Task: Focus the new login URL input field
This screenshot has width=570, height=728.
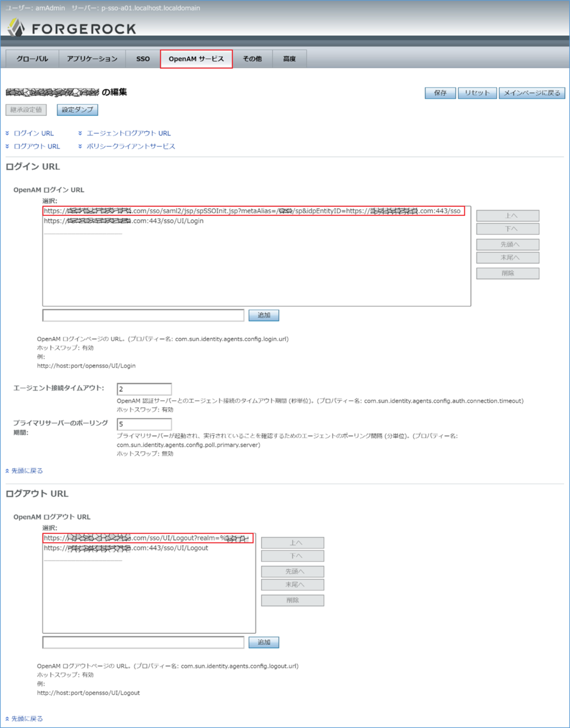Action: pos(143,315)
